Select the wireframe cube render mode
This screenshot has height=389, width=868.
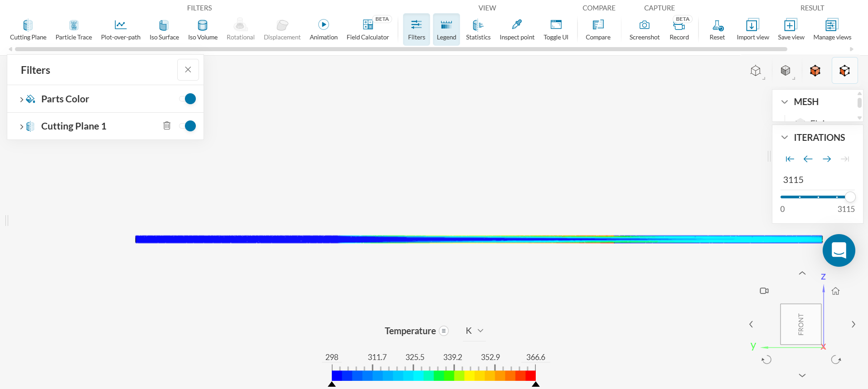pyautogui.click(x=756, y=71)
